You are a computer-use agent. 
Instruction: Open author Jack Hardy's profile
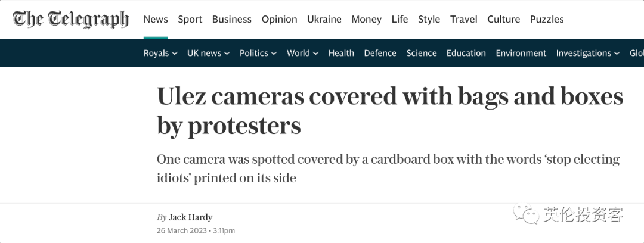pyautogui.click(x=190, y=217)
